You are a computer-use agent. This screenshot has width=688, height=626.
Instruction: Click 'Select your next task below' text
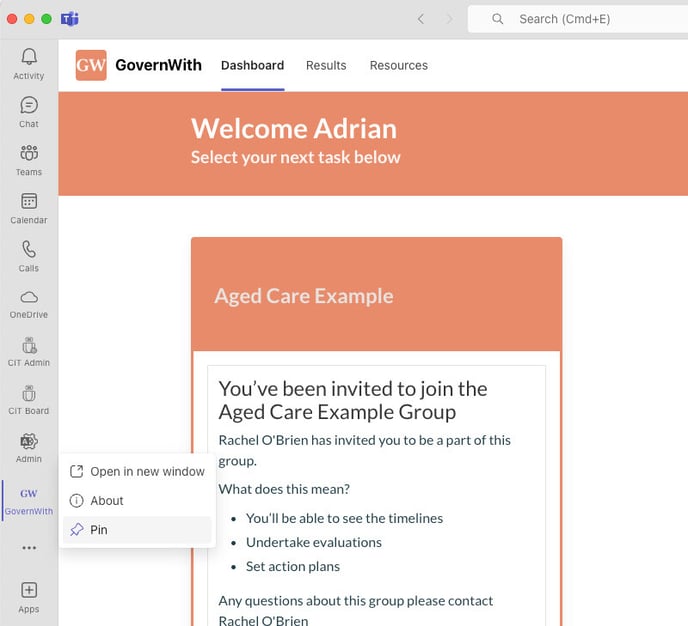pyautogui.click(x=296, y=157)
